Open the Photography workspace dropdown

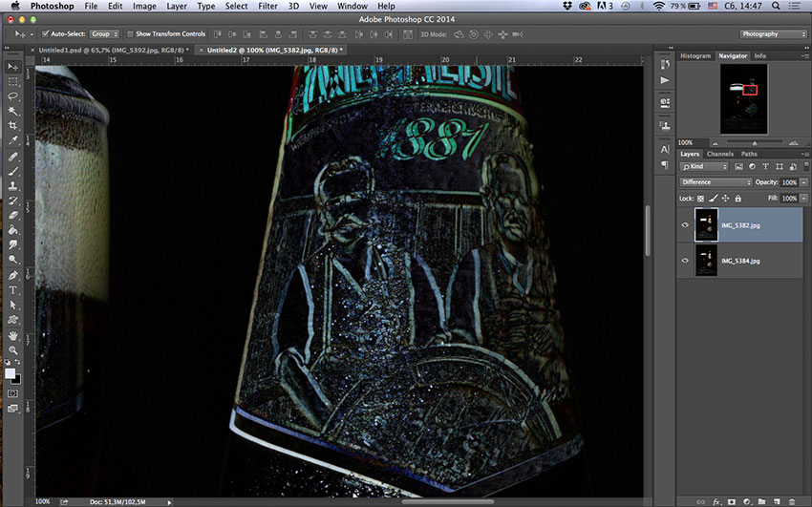773,33
